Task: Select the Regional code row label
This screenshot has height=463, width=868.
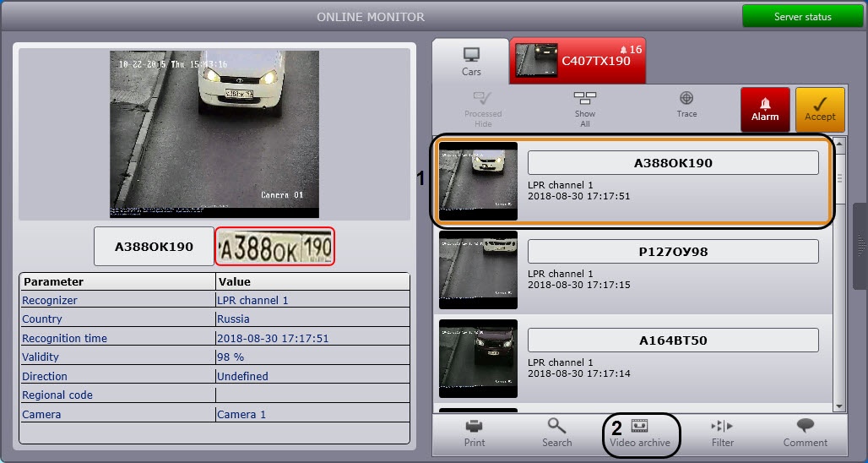Action: pyautogui.click(x=57, y=395)
